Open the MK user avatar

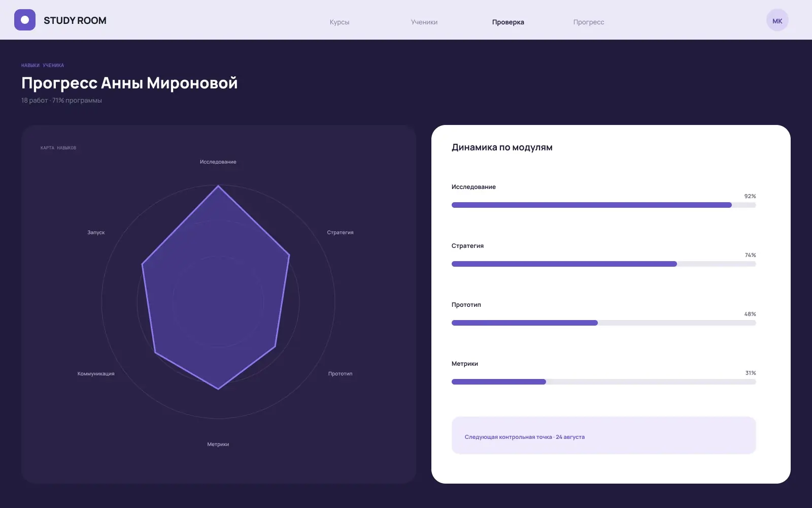[777, 21]
